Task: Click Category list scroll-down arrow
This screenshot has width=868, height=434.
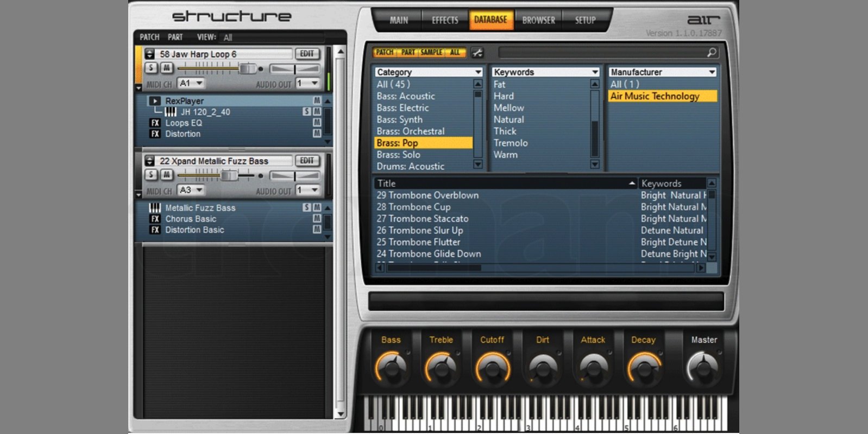Action: pos(478,164)
